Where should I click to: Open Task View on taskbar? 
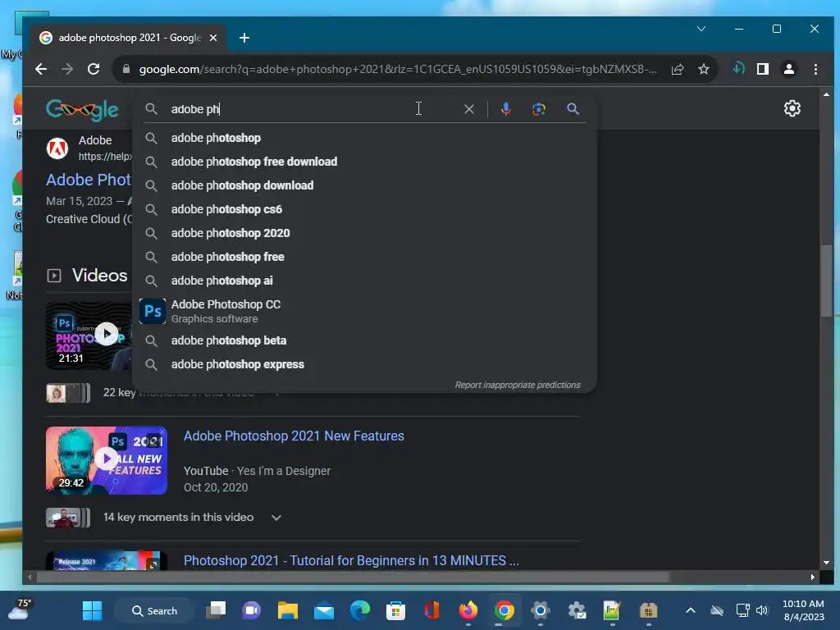click(217, 610)
